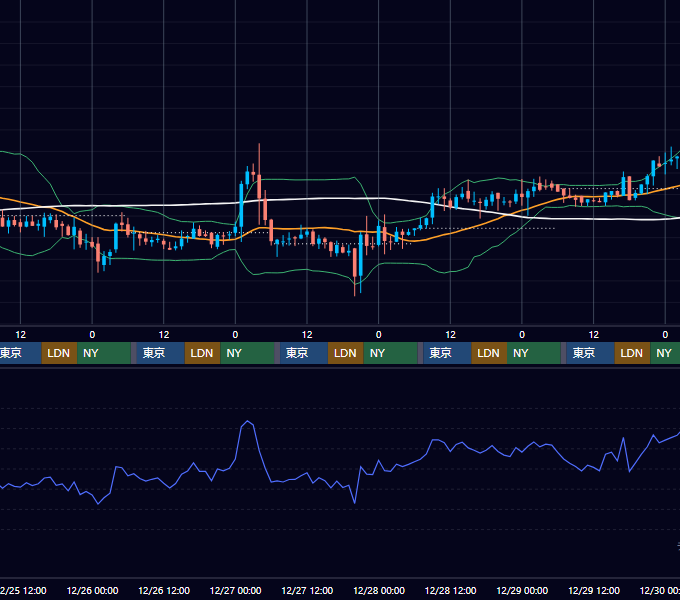Click the 12/29 00:00 date label
This screenshot has width=680, height=600.
[x=522, y=590]
